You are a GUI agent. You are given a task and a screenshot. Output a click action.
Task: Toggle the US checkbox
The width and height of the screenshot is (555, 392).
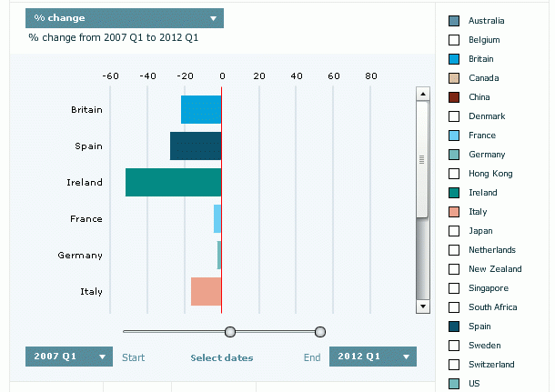click(454, 384)
